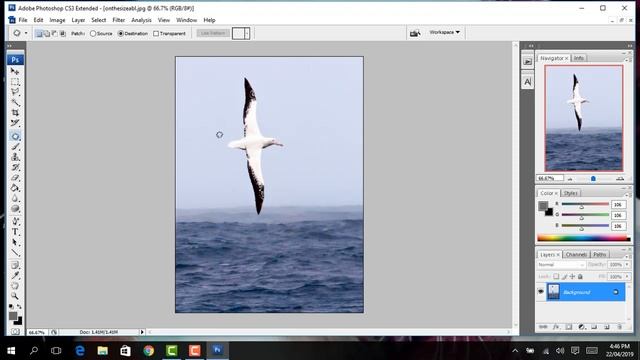Open the Analysis menu

tap(141, 20)
